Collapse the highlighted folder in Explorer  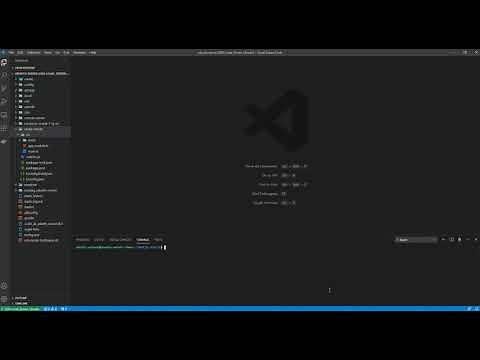(41, 129)
